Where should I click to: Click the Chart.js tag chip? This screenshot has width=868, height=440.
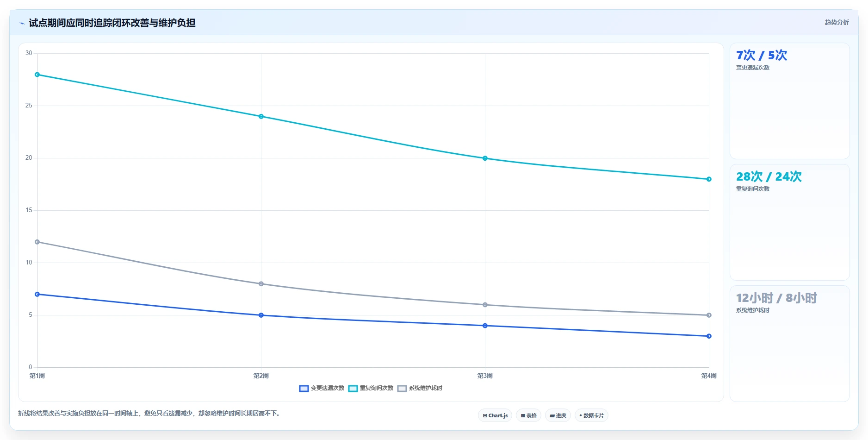pos(495,415)
